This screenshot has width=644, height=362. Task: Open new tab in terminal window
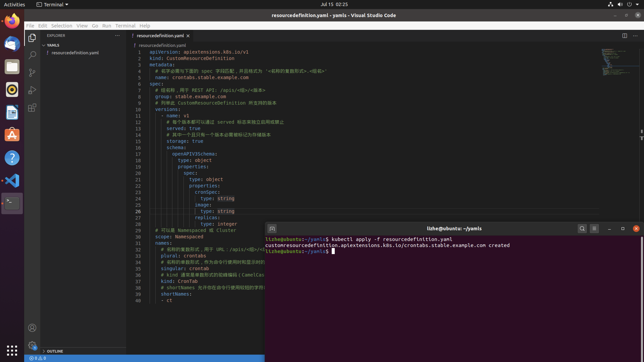(272, 229)
